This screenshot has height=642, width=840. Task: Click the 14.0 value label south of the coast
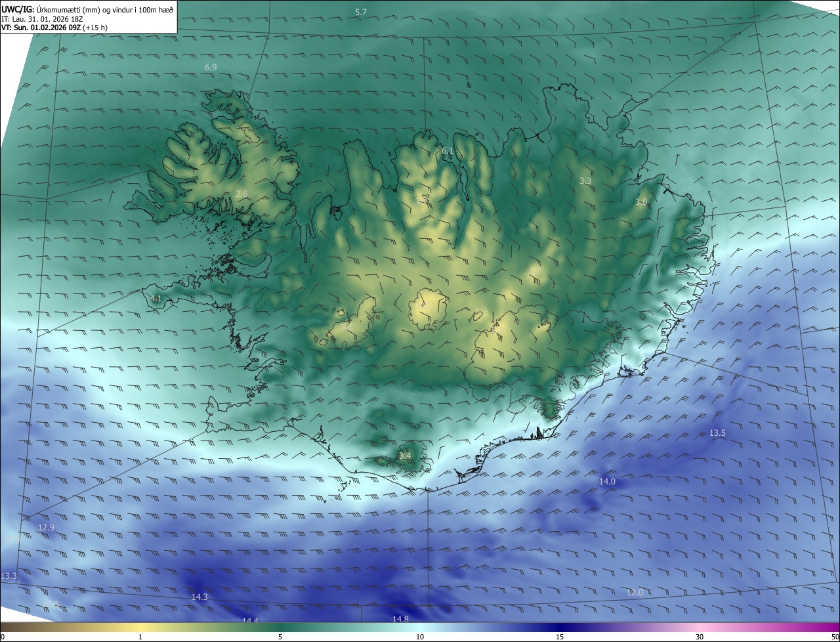(607, 482)
